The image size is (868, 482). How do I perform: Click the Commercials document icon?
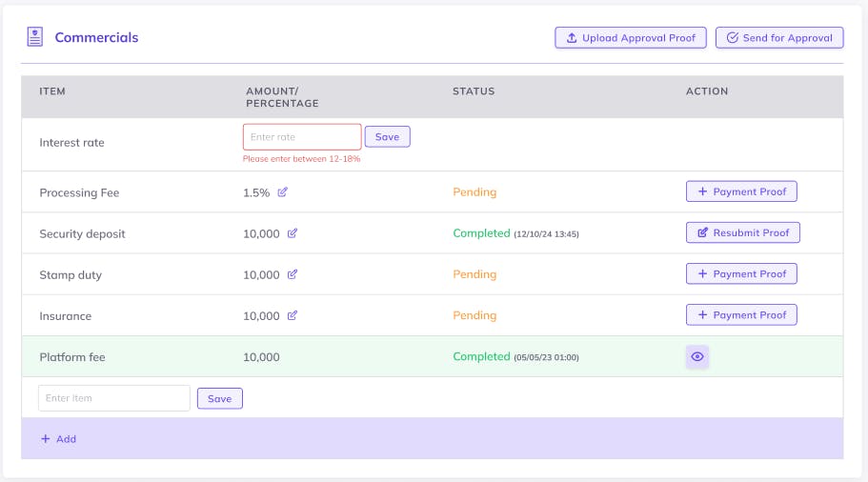click(35, 37)
